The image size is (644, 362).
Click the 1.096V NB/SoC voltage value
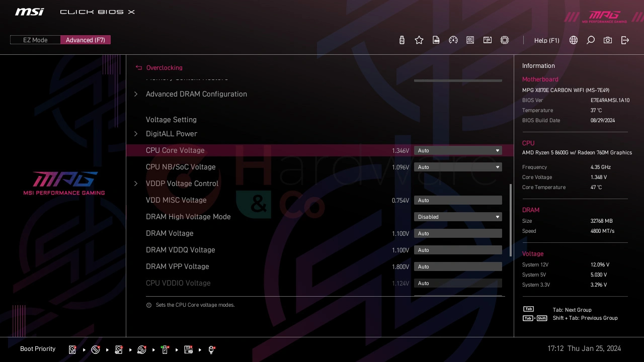[x=400, y=167]
